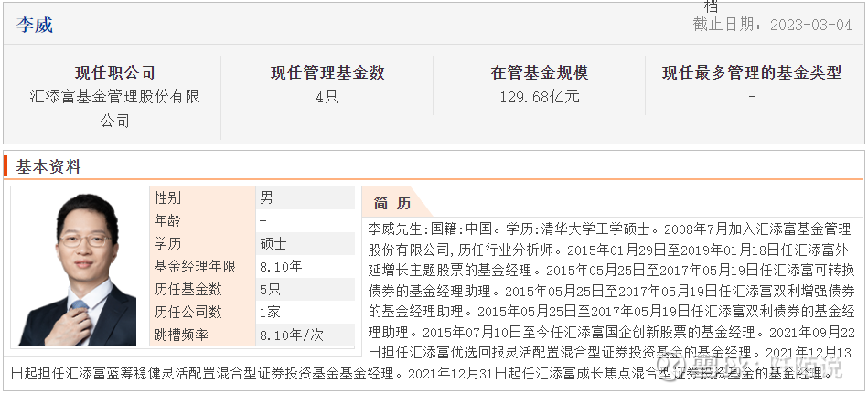Click the 在管基金规模 heading

[x=539, y=72]
